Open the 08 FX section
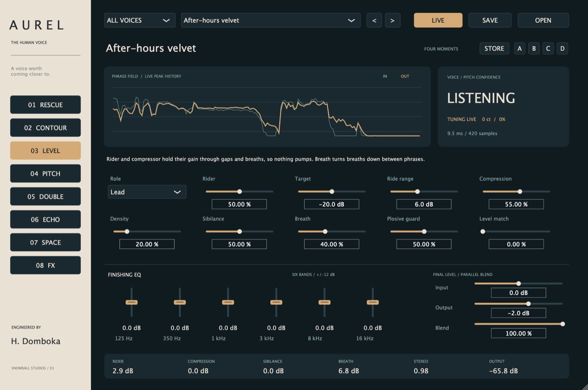 coord(46,265)
